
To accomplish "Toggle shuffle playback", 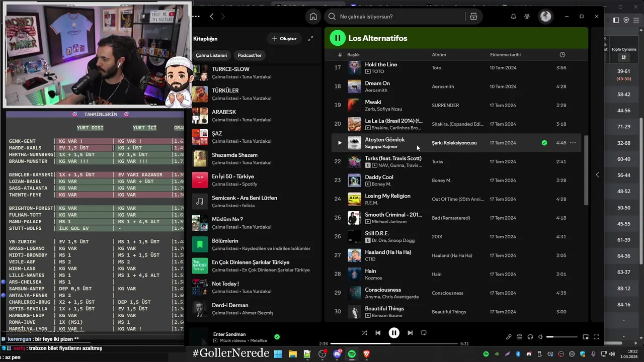I will (364, 333).
